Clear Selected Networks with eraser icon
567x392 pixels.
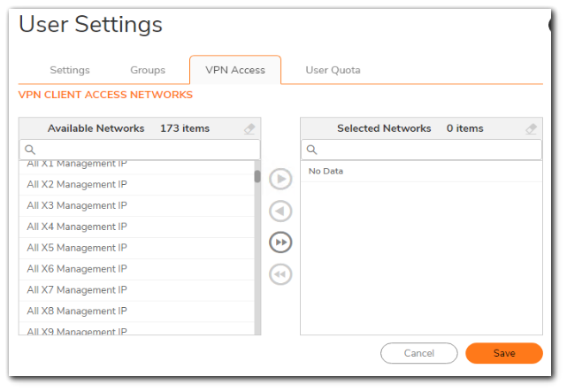(x=532, y=129)
